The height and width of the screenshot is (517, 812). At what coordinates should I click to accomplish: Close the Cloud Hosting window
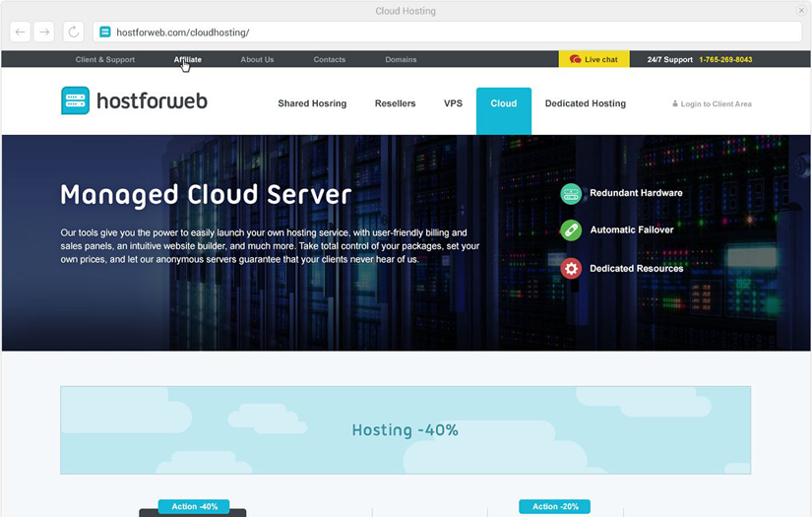pyautogui.click(x=800, y=11)
